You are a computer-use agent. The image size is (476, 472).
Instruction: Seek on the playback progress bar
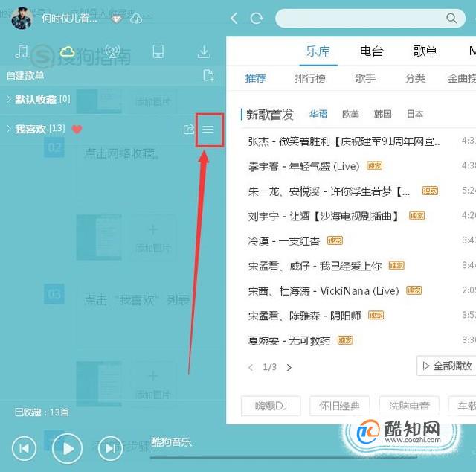point(283,457)
